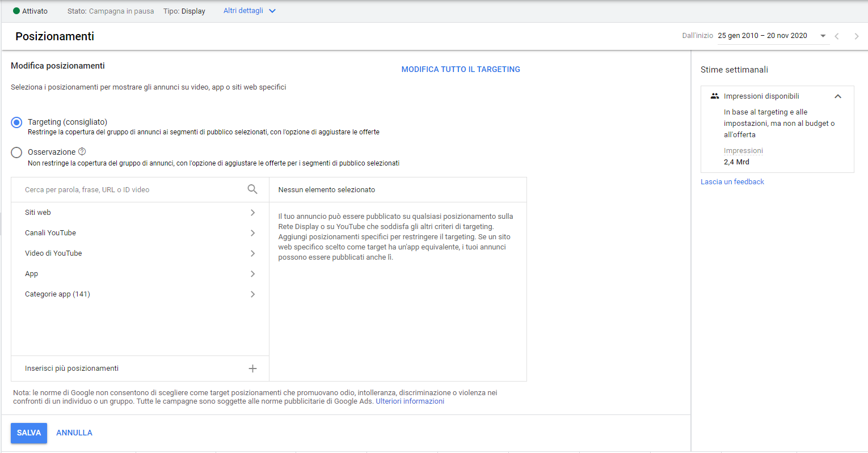Image resolution: width=868 pixels, height=453 pixels.
Task: Go to previous date range arrow
Action: point(837,36)
